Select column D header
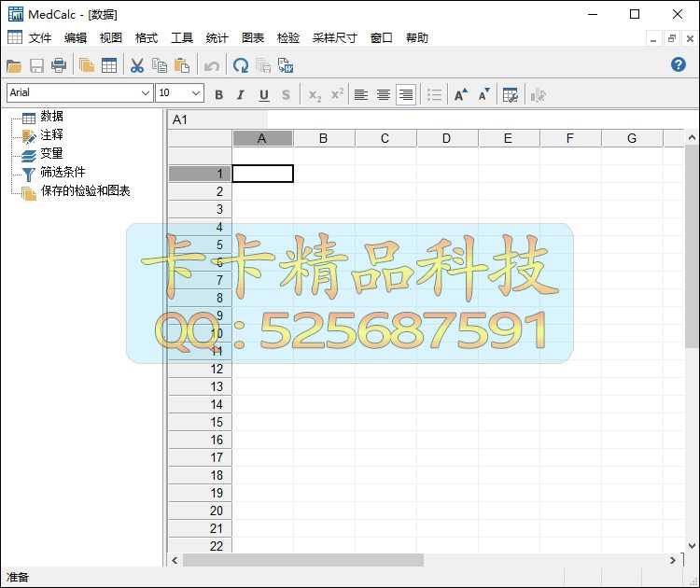700x588 pixels. pos(447,138)
